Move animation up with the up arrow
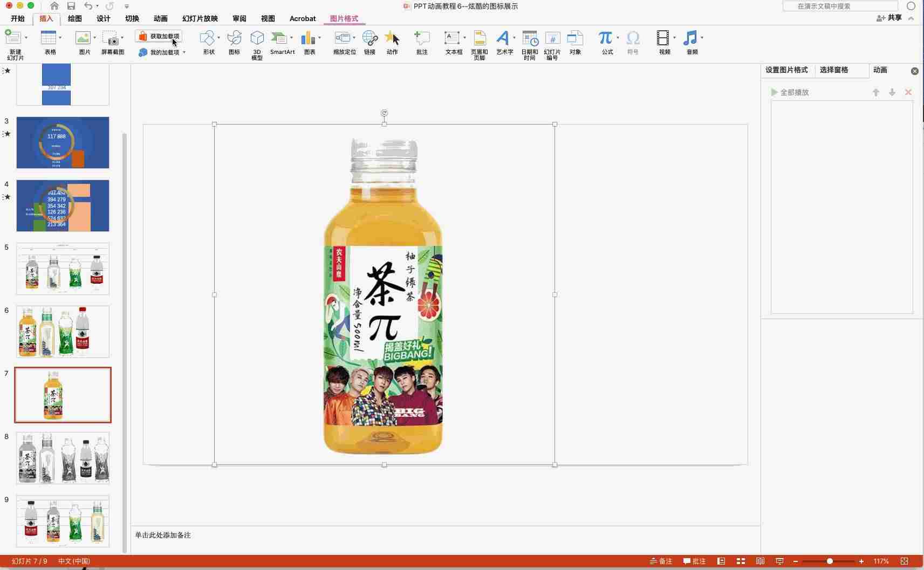924x570 pixels. (x=876, y=92)
